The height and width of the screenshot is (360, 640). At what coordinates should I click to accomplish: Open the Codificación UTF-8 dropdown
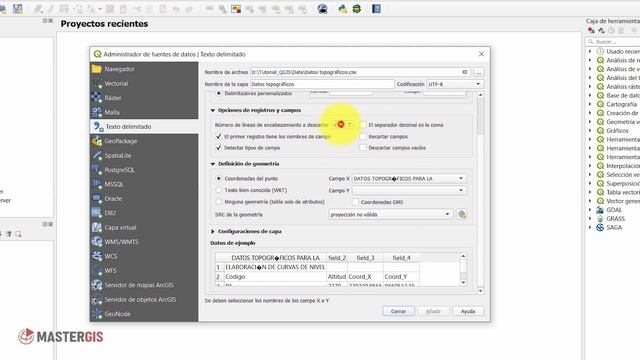pyautogui.click(x=455, y=84)
